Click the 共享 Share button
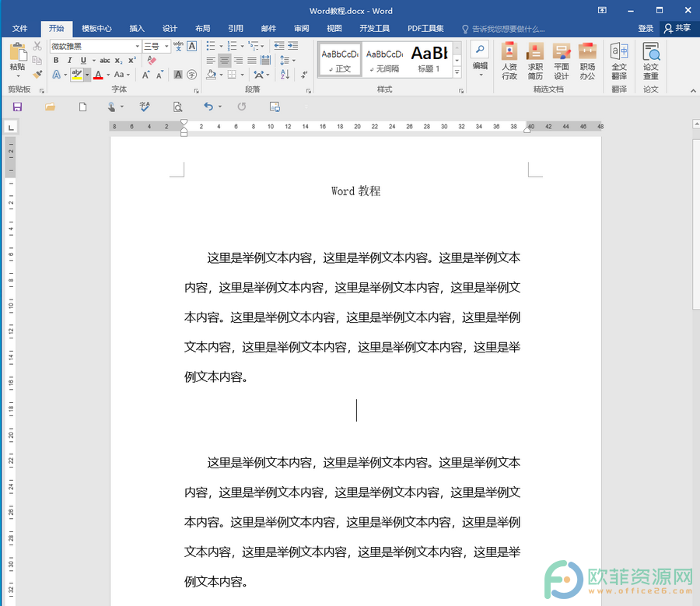Image resolution: width=700 pixels, height=606 pixels. point(677,29)
